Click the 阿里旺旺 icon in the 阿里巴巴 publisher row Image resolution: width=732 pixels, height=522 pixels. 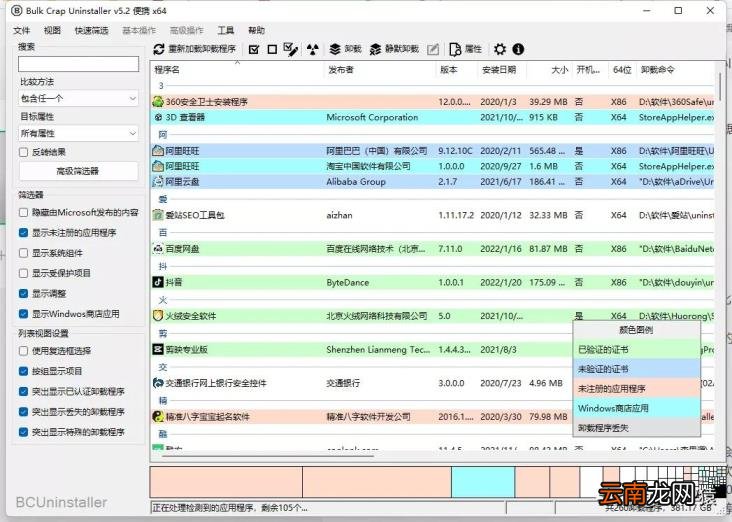pos(158,151)
